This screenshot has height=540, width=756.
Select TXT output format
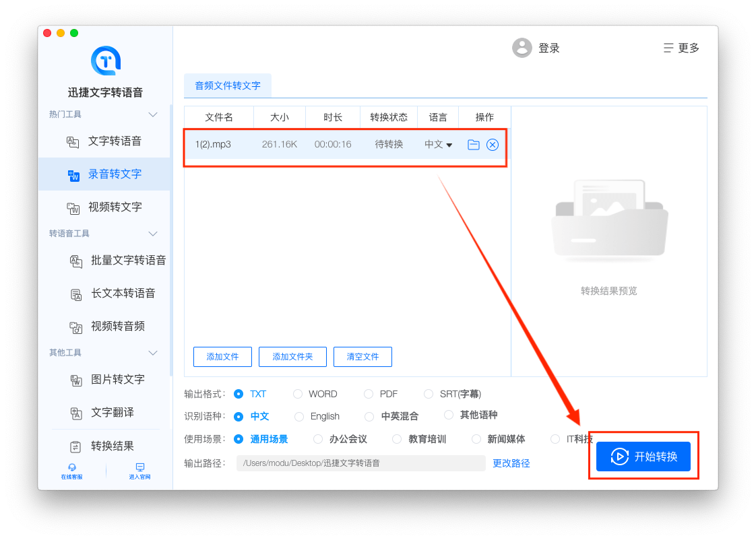[x=238, y=394]
